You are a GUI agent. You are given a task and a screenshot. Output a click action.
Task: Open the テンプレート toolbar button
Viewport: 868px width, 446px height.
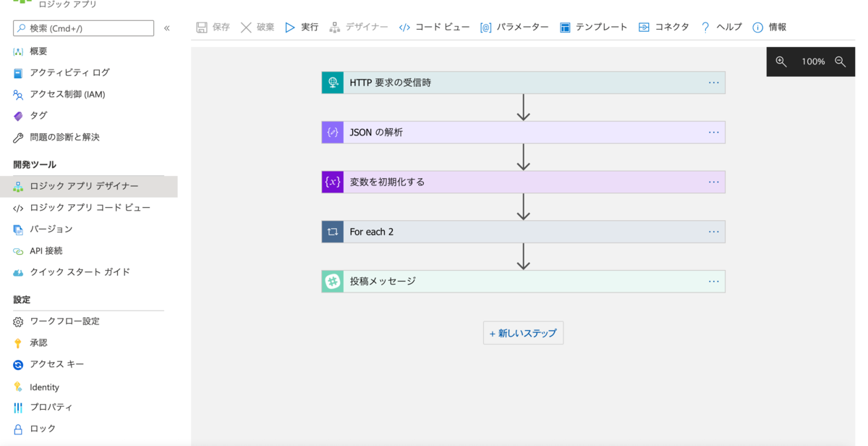[x=593, y=27]
